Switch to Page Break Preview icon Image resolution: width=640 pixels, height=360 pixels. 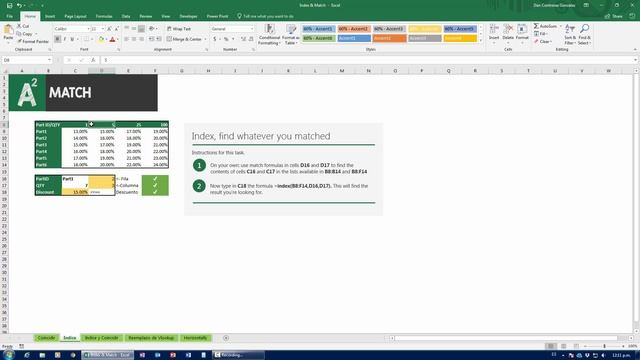point(576,346)
